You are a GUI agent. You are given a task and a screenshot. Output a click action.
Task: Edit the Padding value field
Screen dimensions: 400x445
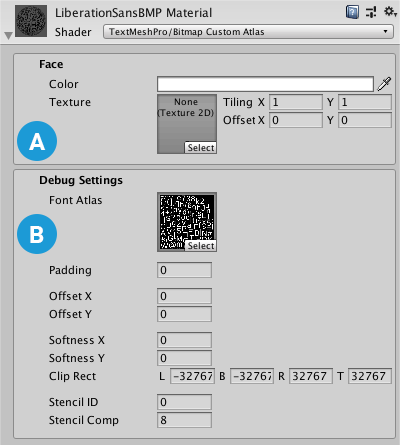coord(184,270)
